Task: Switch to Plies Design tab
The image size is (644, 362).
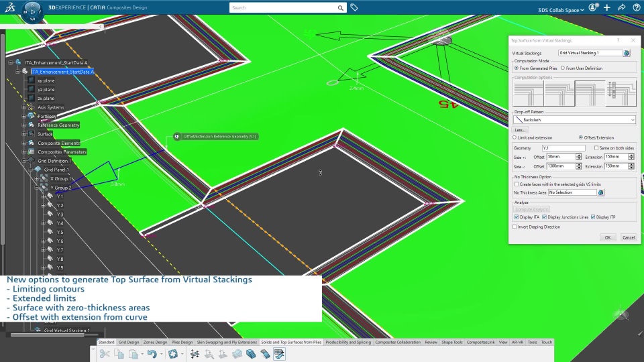Action: pyautogui.click(x=182, y=342)
